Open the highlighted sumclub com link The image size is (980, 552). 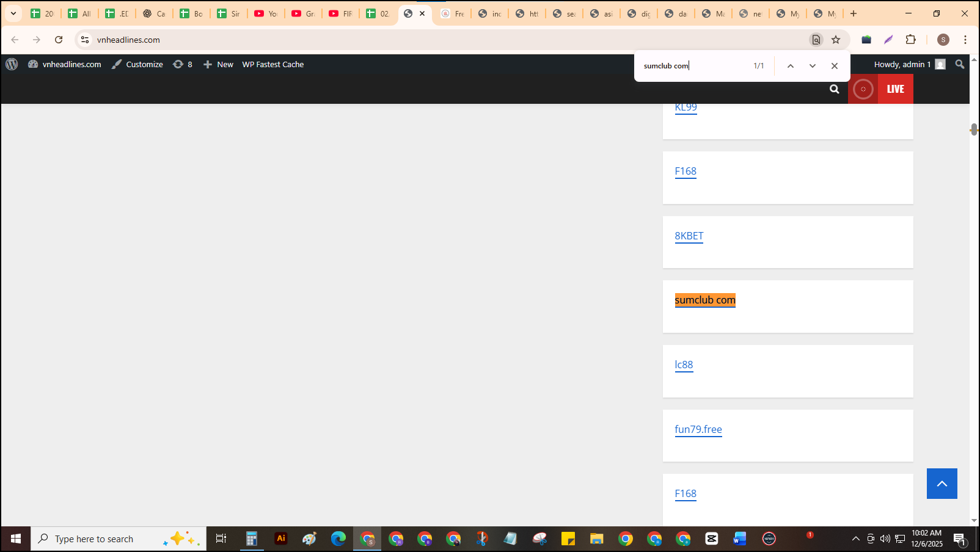click(705, 300)
